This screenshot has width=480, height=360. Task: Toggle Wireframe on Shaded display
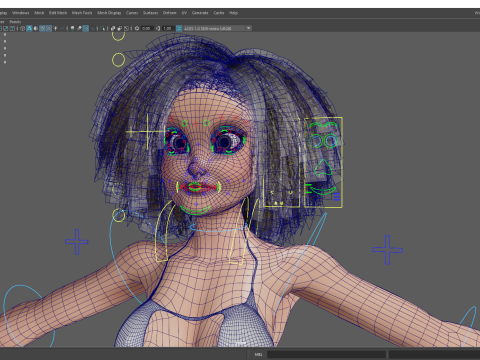(42, 28)
